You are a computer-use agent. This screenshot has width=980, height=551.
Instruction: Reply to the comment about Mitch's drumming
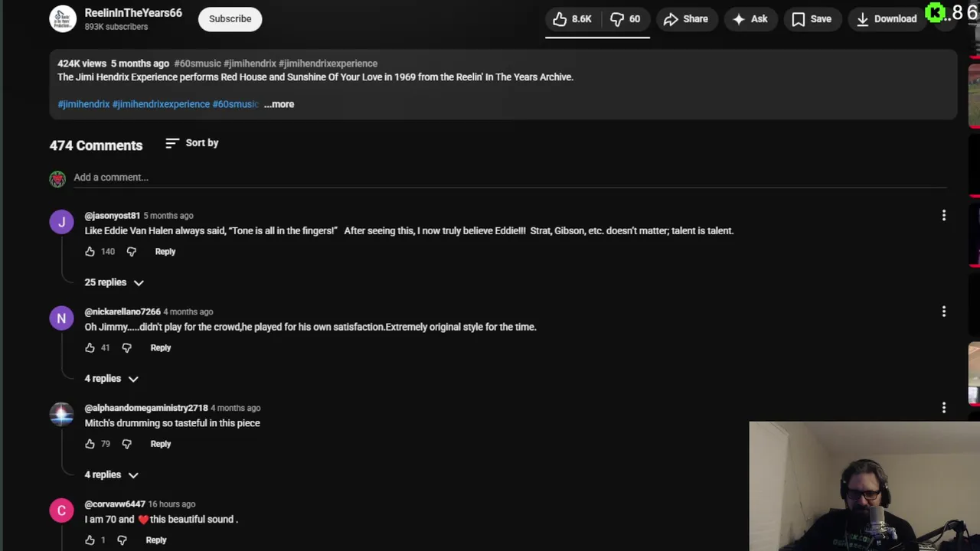click(161, 445)
